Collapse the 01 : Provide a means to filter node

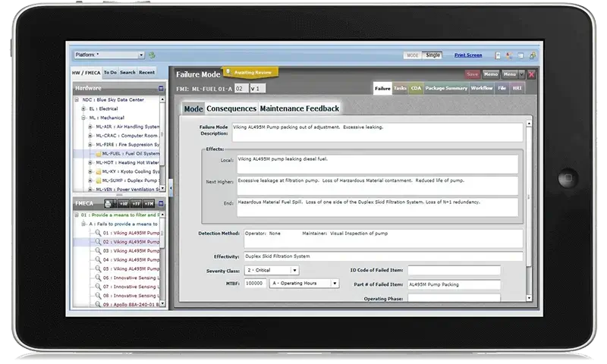click(x=77, y=215)
